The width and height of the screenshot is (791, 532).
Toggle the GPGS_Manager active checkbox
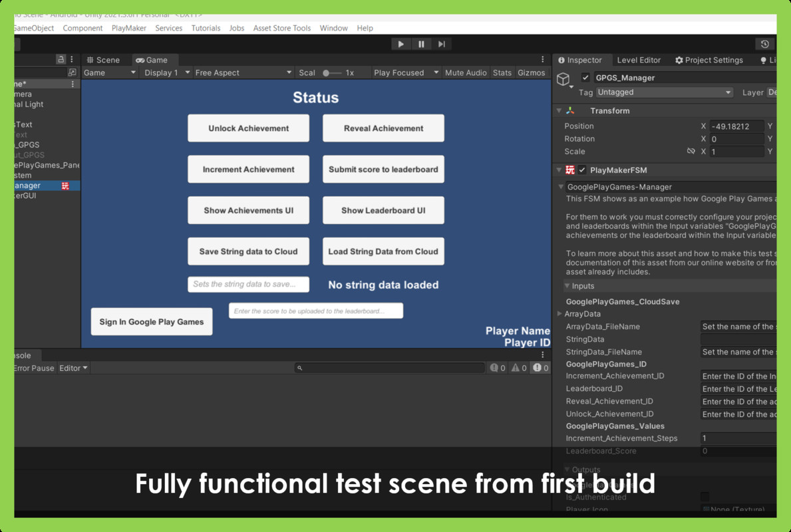coord(585,78)
